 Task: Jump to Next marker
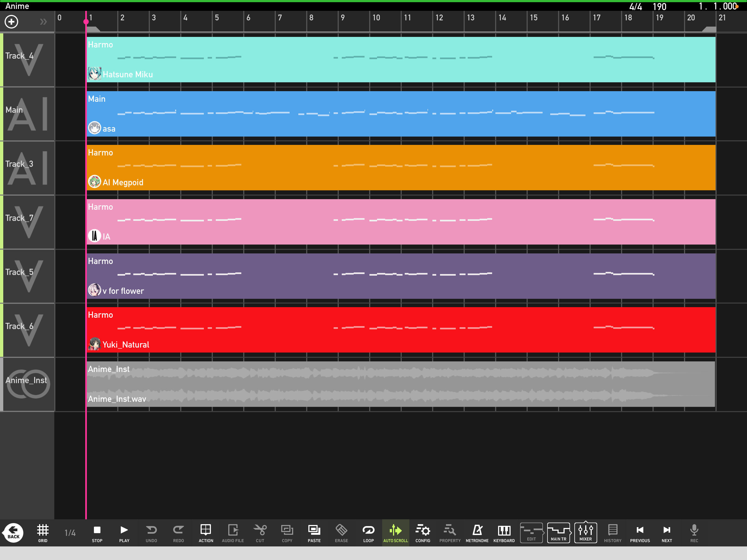667,533
